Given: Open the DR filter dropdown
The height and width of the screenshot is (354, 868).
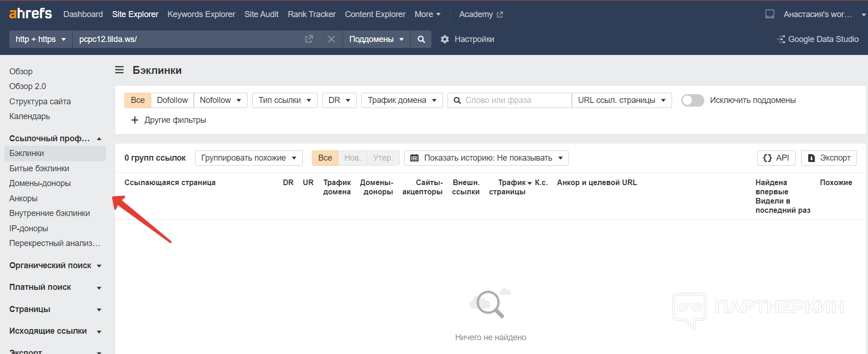Looking at the screenshot, I should pyautogui.click(x=339, y=100).
